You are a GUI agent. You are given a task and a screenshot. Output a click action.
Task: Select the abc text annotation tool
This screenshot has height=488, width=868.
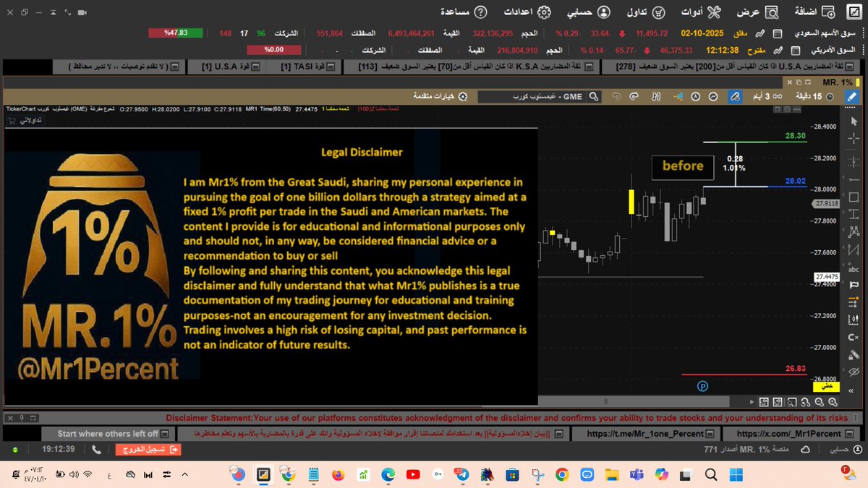click(855, 269)
